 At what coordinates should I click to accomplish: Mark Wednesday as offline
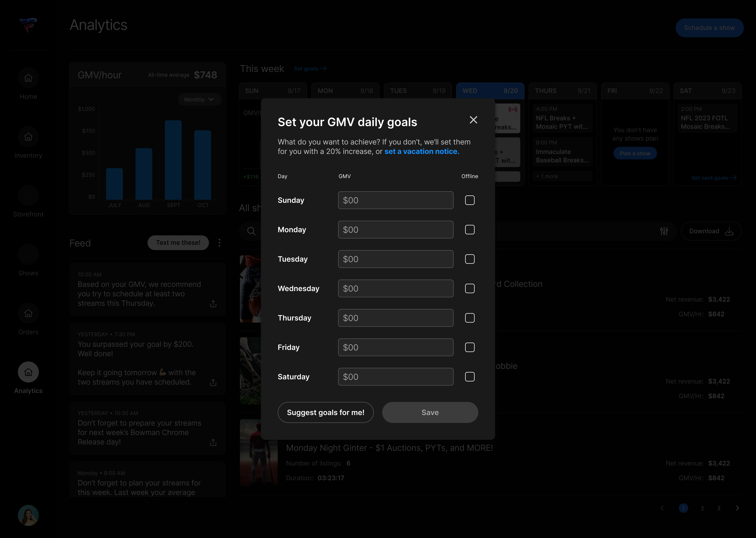pos(470,289)
